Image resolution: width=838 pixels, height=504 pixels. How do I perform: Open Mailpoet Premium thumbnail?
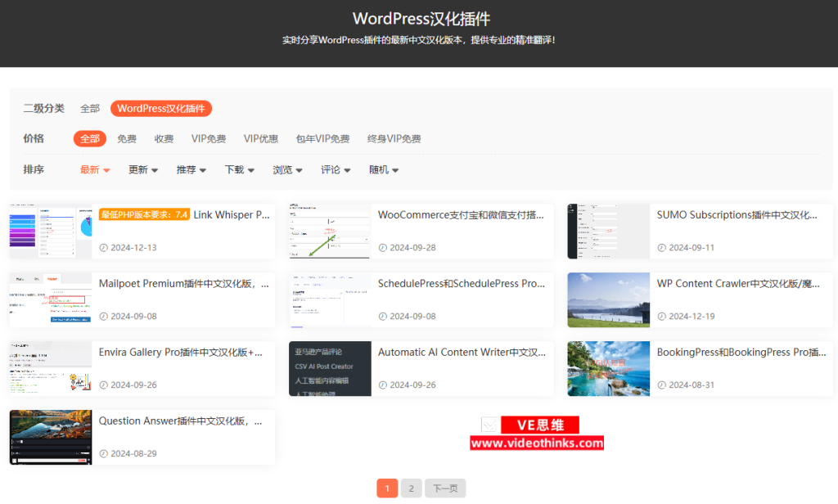[x=51, y=299]
